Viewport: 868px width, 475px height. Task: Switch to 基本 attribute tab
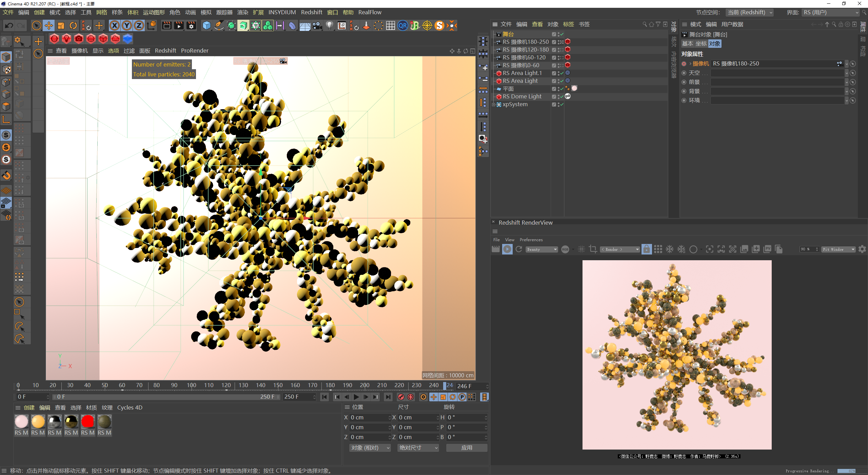(688, 43)
